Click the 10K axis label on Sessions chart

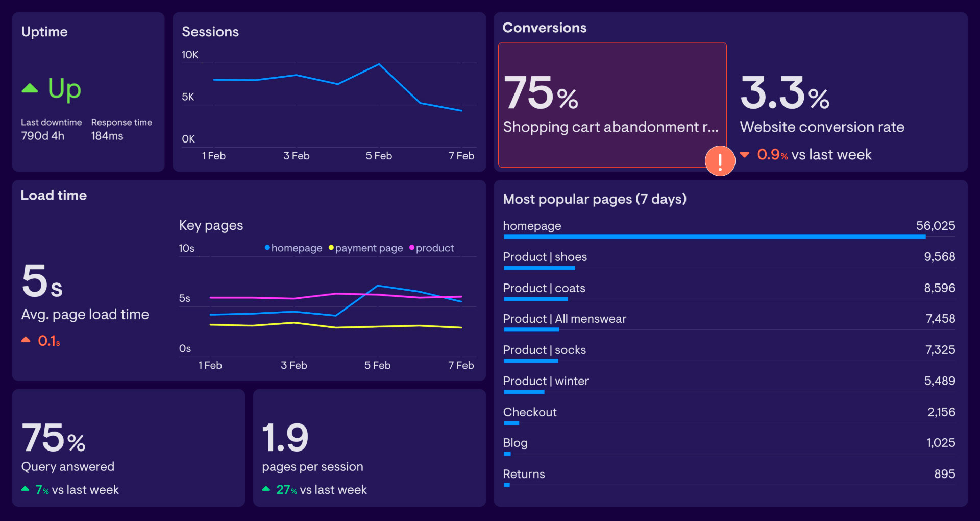pyautogui.click(x=190, y=55)
